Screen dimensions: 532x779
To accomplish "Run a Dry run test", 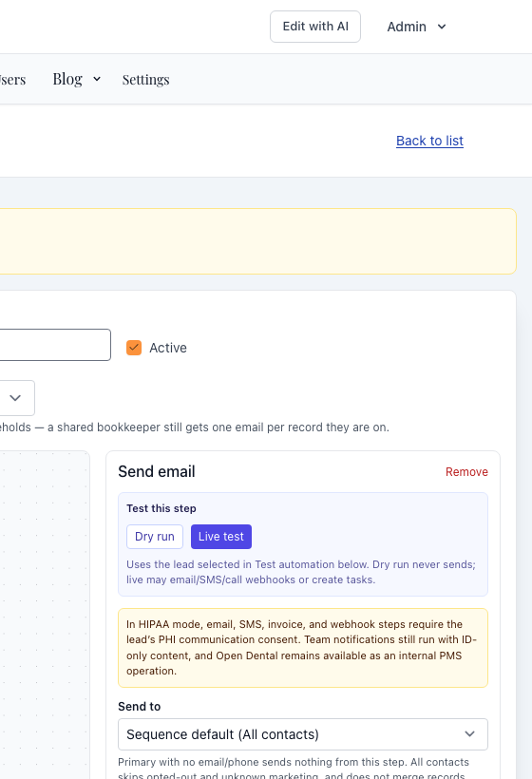I will (x=155, y=537).
